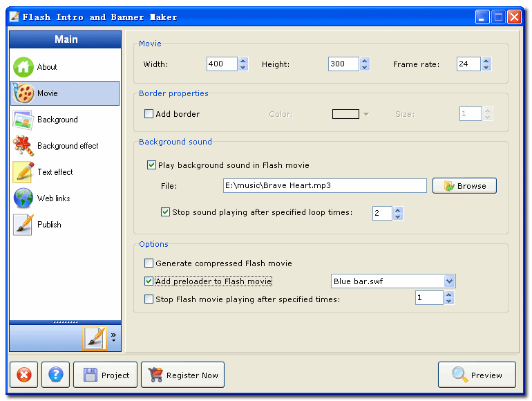
Task: Increase the Frame rate spinner value
Action: [x=486, y=61]
